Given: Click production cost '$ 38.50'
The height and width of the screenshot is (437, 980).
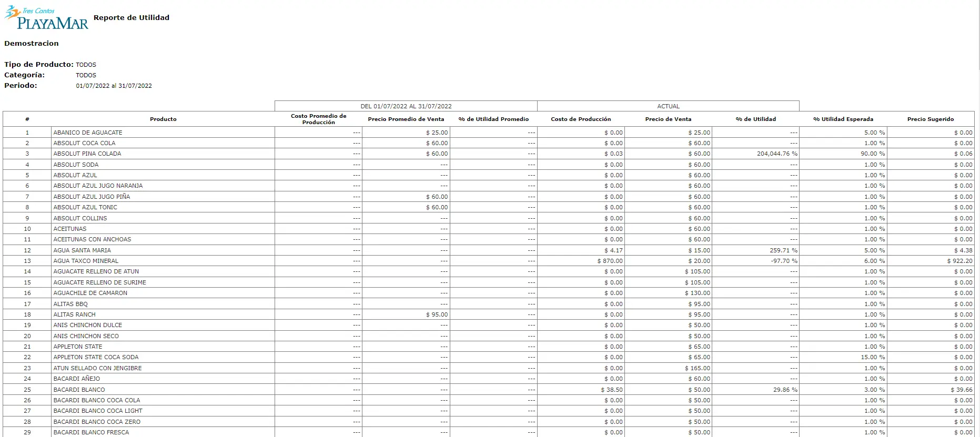Looking at the screenshot, I should [612, 390].
